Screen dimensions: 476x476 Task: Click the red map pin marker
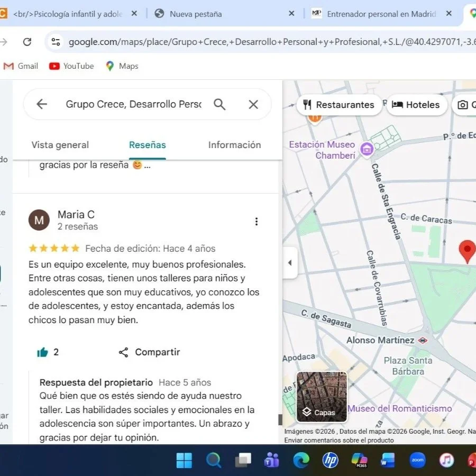pyautogui.click(x=468, y=249)
